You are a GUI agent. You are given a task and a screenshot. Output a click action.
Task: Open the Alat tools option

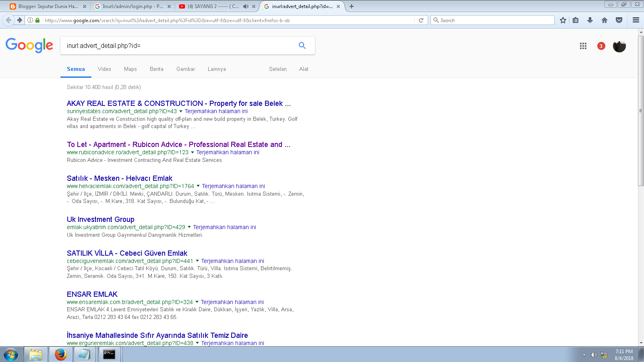304,69
